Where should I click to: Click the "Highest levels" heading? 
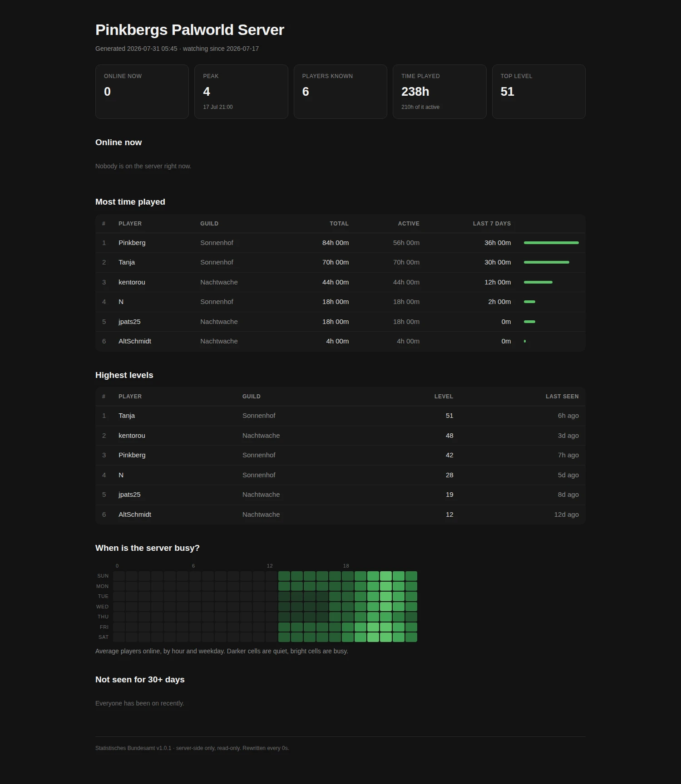point(124,375)
